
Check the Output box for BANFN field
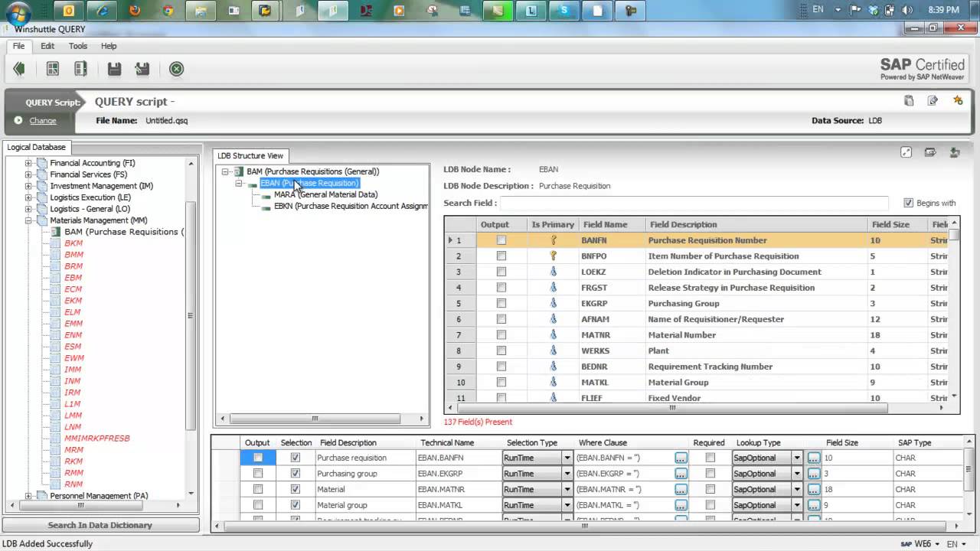(x=501, y=240)
